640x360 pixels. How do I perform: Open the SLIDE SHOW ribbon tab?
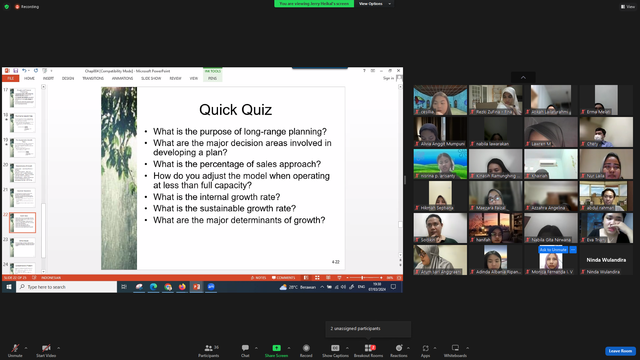pyautogui.click(x=151, y=78)
